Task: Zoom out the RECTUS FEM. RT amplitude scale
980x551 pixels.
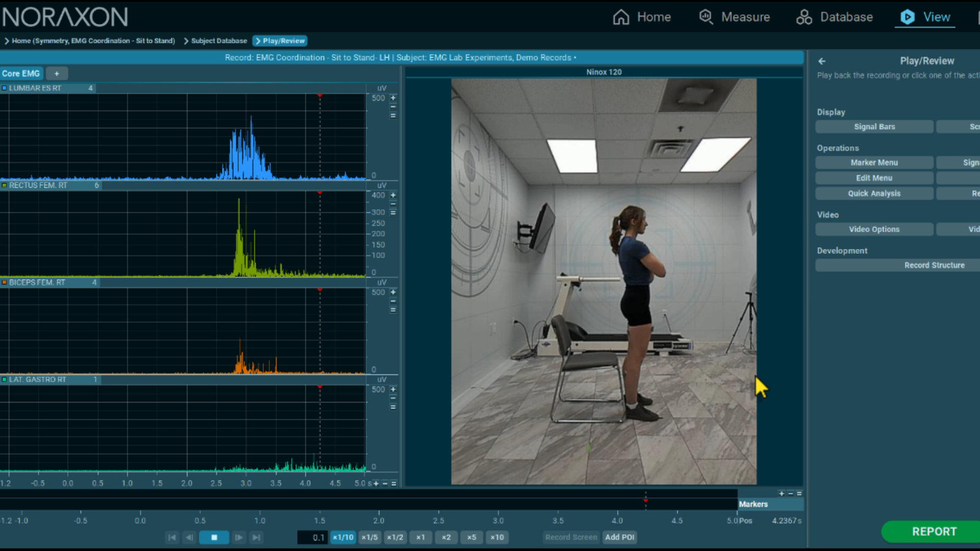Action: (393, 204)
